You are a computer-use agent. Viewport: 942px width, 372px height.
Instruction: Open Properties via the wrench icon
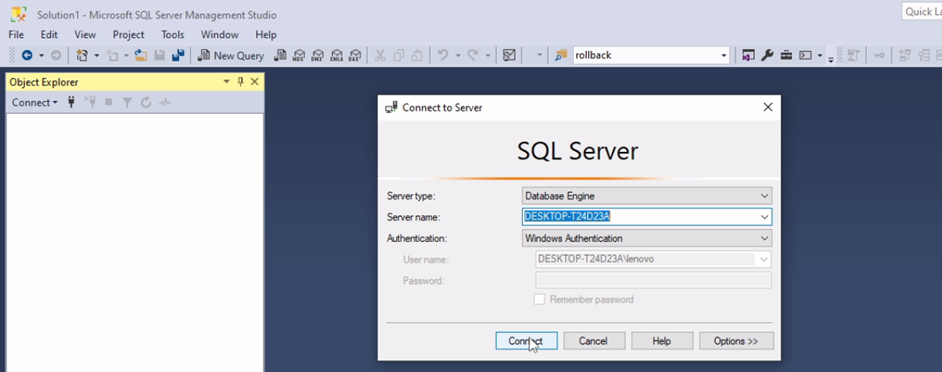[767, 55]
